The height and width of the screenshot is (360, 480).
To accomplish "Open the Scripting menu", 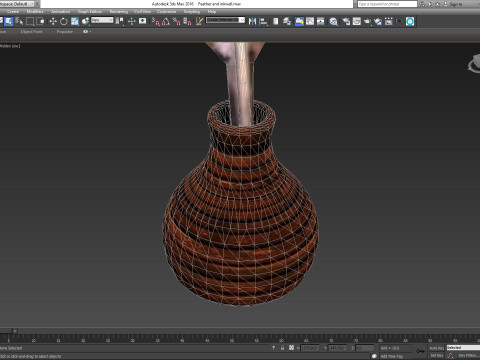I will pos(192,12).
